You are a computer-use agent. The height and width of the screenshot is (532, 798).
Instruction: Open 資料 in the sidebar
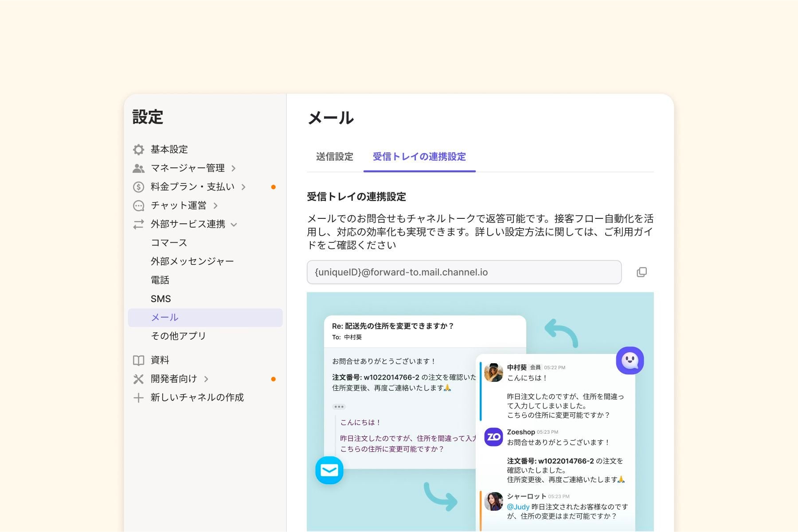tap(160, 360)
